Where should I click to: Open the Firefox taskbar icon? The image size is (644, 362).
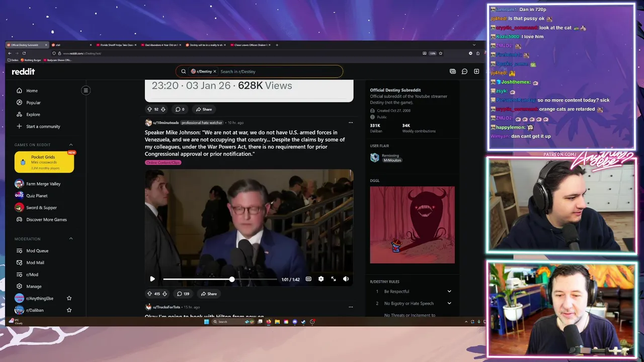click(x=269, y=322)
